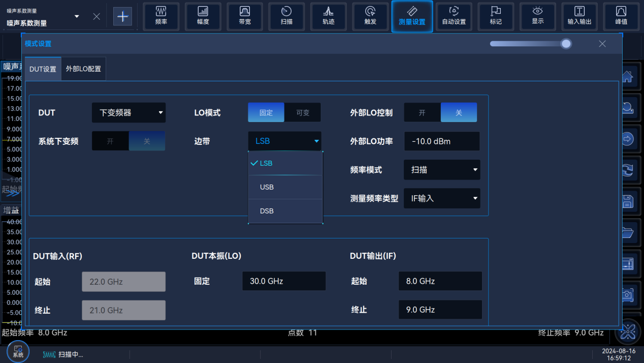Screen dimensions: 644x363
Task: Click the home icon on right sidebar
Action: point(628,76)
